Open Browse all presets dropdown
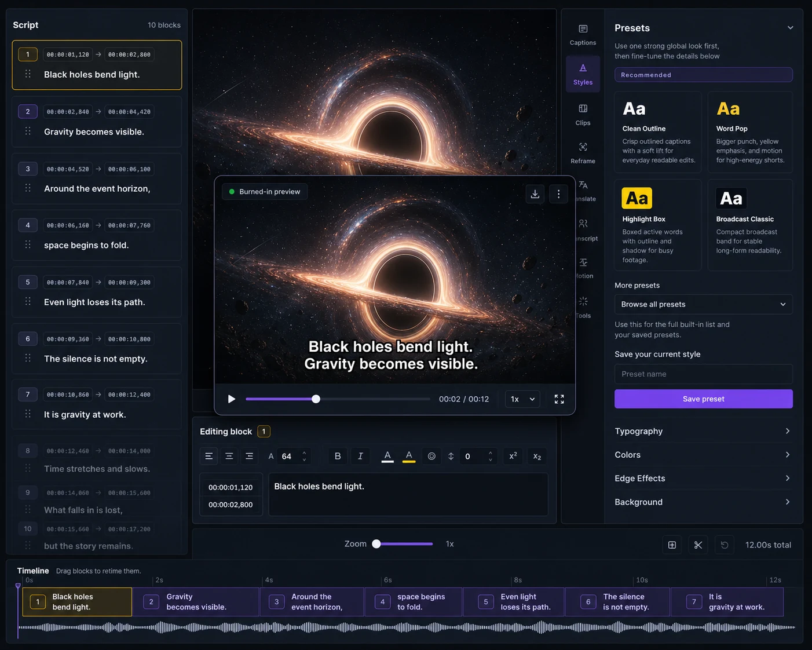The image size is (812, 650). point(703,304)
